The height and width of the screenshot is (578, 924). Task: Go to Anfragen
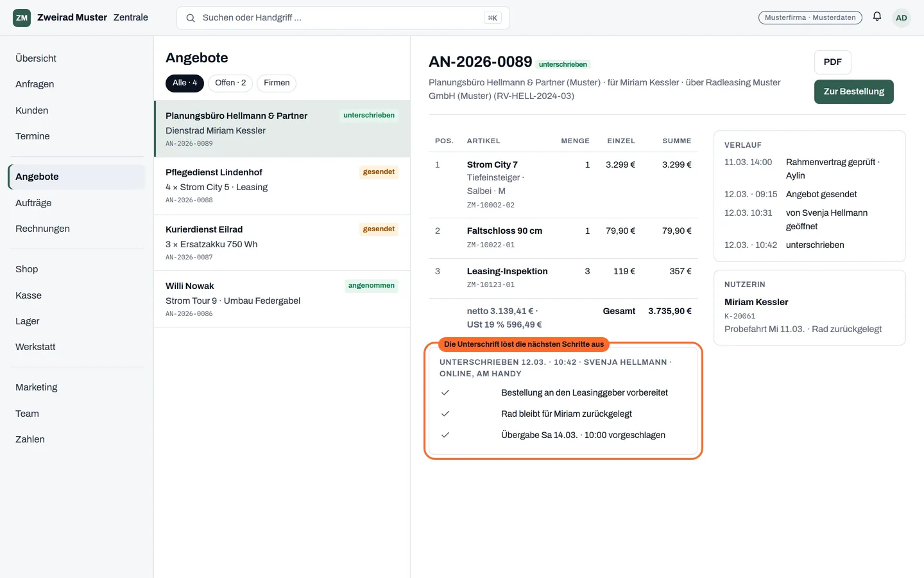77,84
